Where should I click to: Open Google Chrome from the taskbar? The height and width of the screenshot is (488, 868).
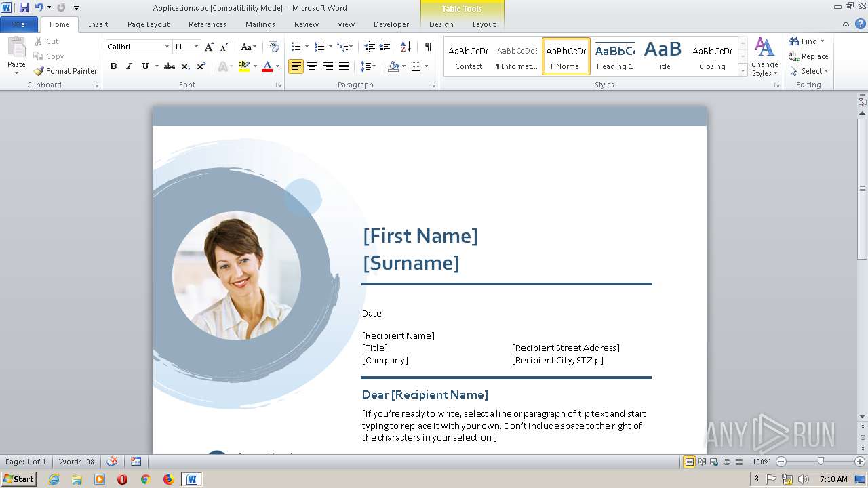click(145, 479)
